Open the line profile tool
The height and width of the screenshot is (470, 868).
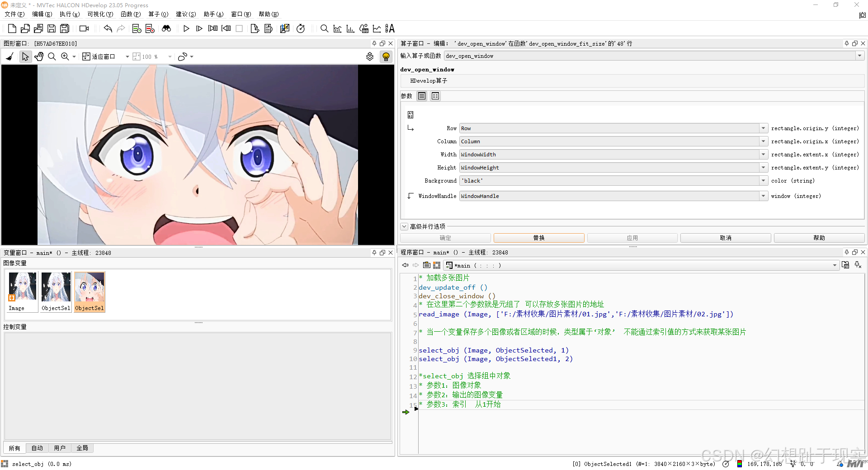377,28
